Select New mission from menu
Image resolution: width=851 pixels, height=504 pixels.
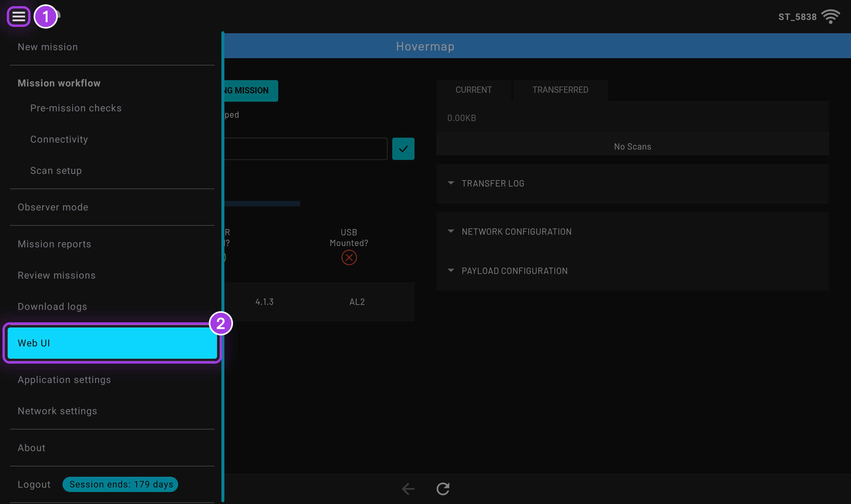48,47
